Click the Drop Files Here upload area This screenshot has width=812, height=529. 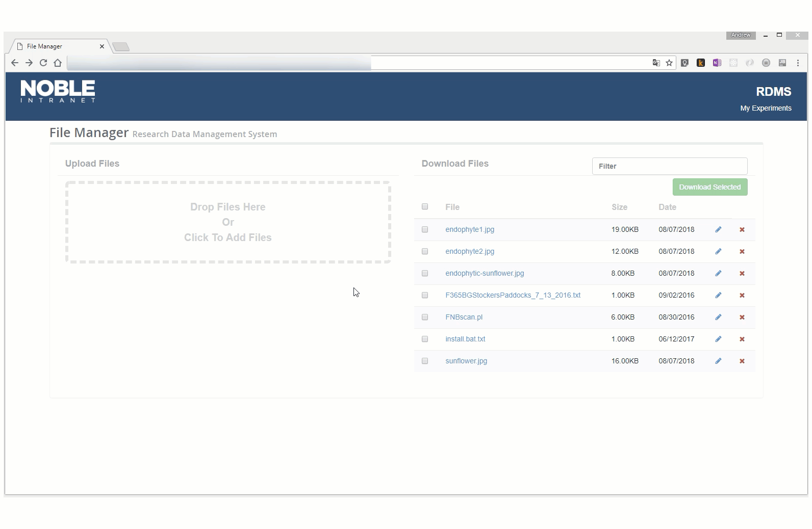[x=228, y=222]
